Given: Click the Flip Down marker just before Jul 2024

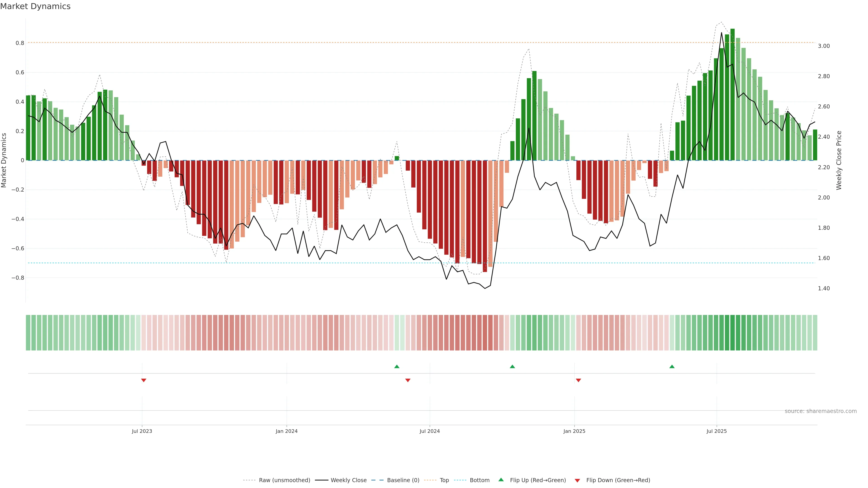Looking at the screenshot, I should coord(408,380).
